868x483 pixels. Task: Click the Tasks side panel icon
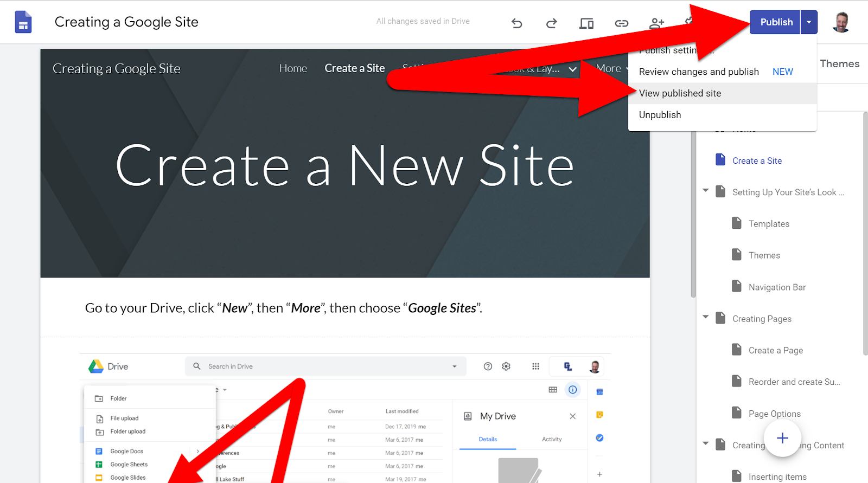(599, 438)
